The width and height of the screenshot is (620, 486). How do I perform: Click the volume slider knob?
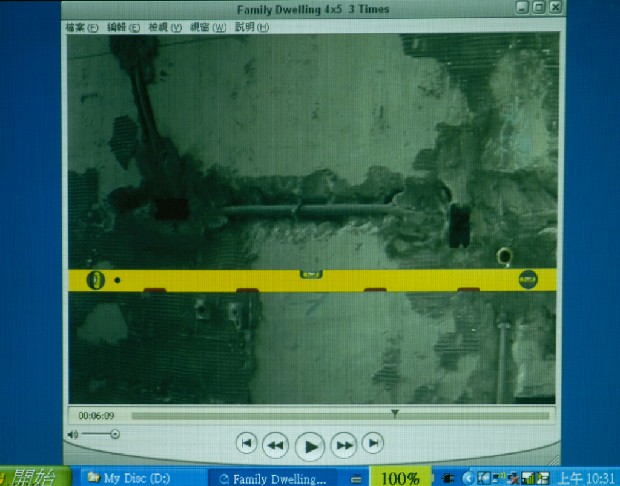(x=115, y=434)
